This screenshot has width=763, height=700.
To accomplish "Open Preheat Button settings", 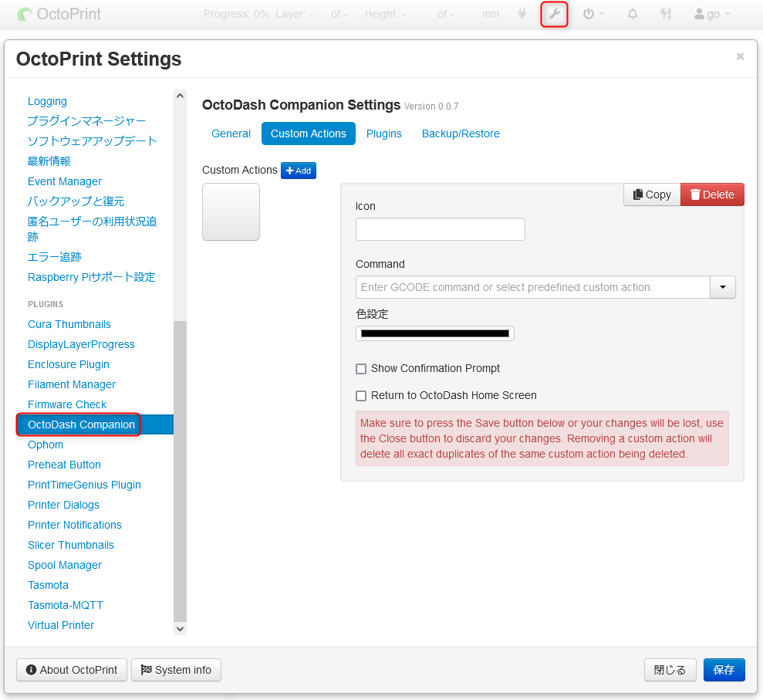I will [x=64, y=465].
